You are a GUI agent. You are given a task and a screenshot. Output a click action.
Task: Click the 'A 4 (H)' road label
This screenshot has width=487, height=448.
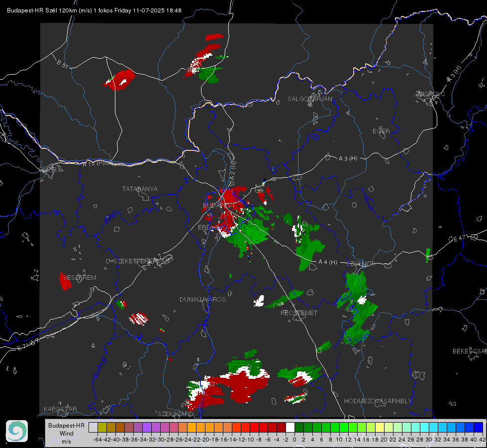[328, 262]
